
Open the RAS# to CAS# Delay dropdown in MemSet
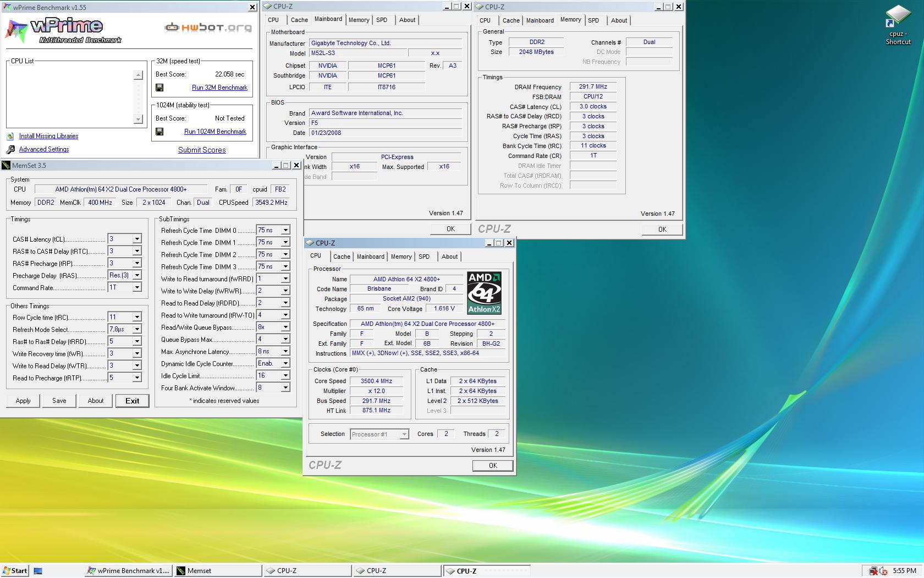tap(137, 251)
